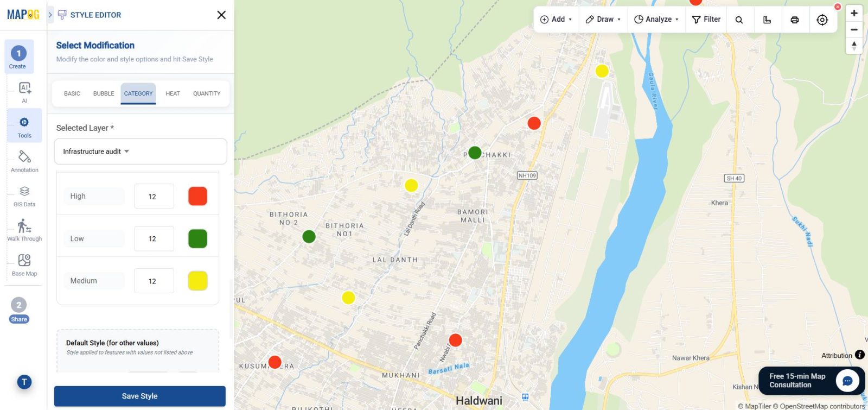
Task: Click the red point near Kusumkhera
Action: 275,362
